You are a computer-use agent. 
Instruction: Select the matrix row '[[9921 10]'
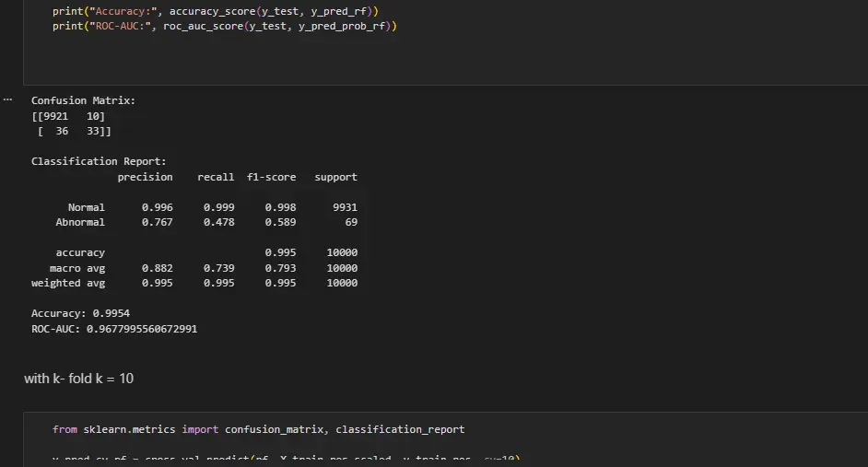[68, 116]
